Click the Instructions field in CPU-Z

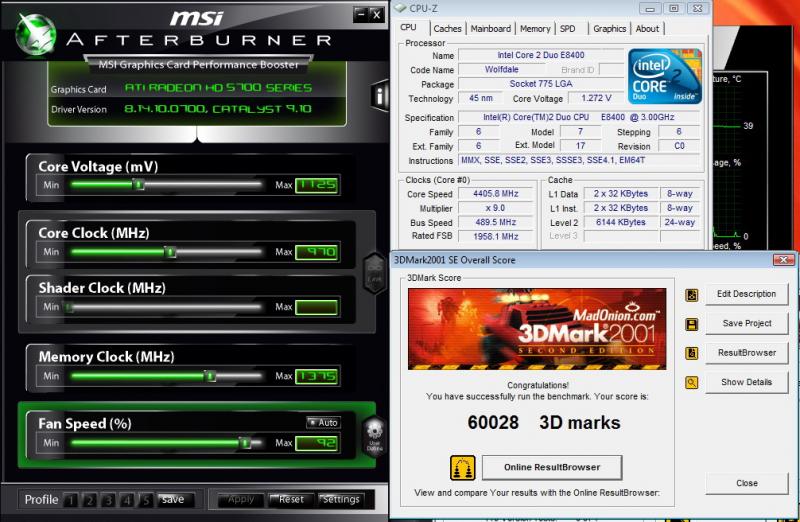579,160
